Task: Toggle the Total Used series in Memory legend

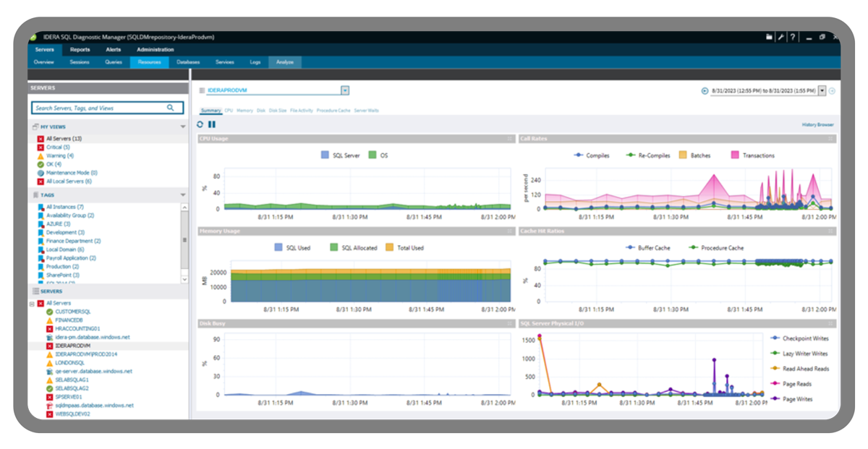Action: tap(404, 248)
